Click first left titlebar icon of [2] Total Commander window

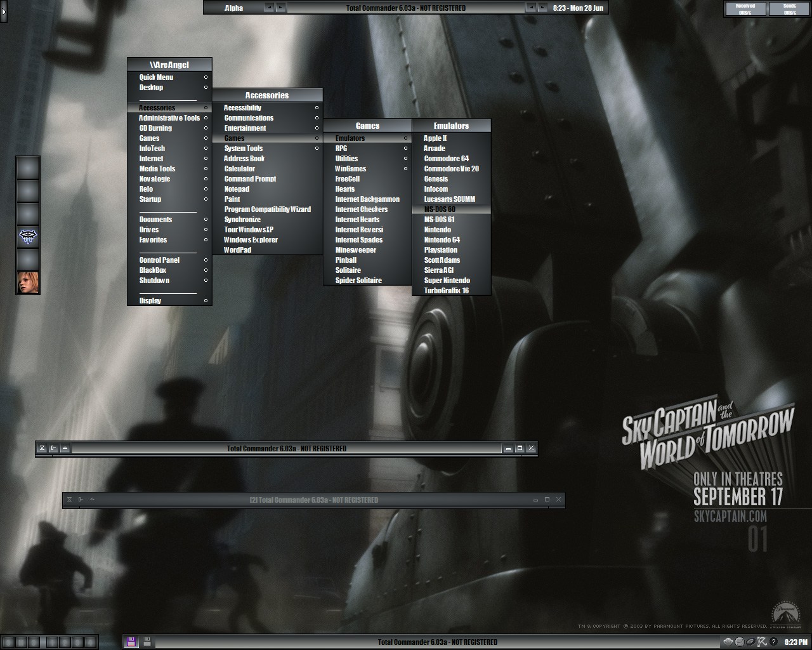point(69,500)
